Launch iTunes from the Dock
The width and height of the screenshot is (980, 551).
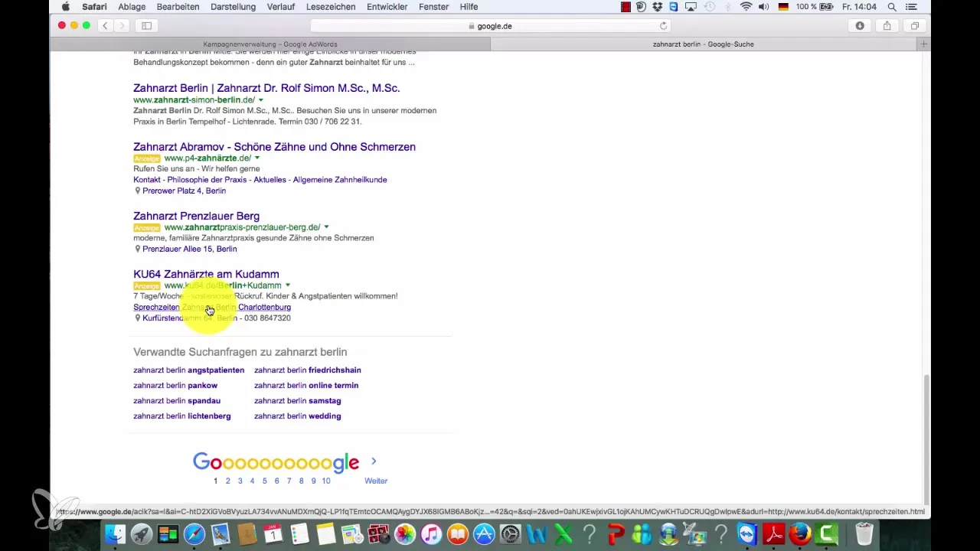pos(431,533)
